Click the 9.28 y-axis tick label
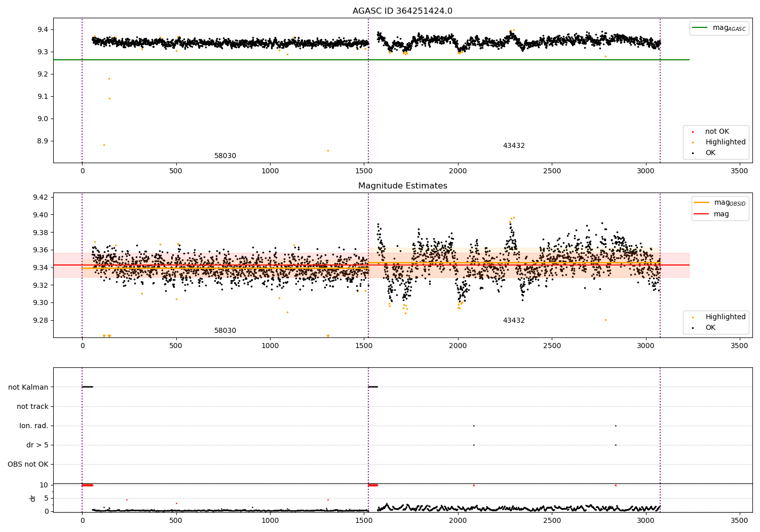The image size is (760, 532). pos(41,320)
